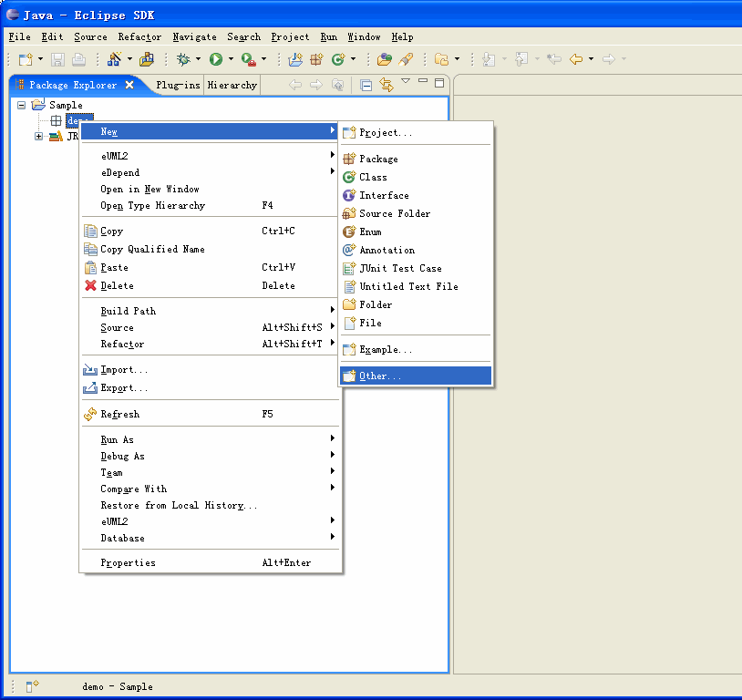This screenshot has width=742, height=700.
Task: Open dropdown arrow next to New wizard icon
Action: 40,59
